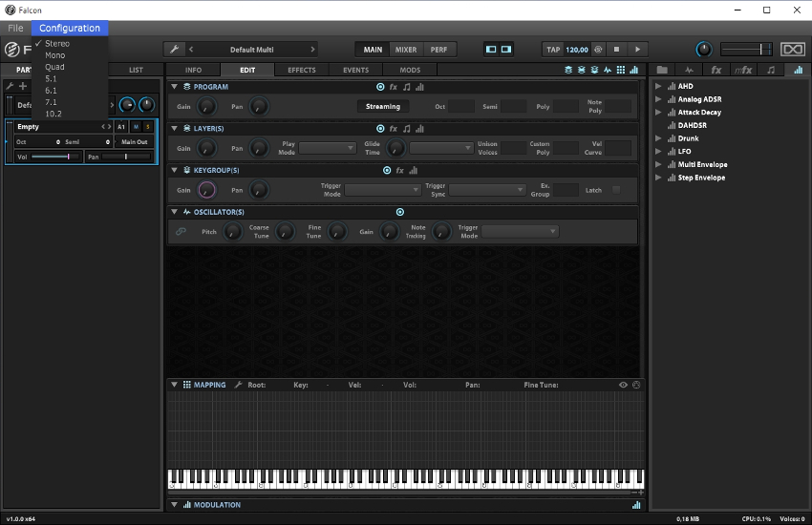The height and width of the screenshot is (525, 812).
Task: Open the Trigger Sync dropdown
Action: coord(487,190)
